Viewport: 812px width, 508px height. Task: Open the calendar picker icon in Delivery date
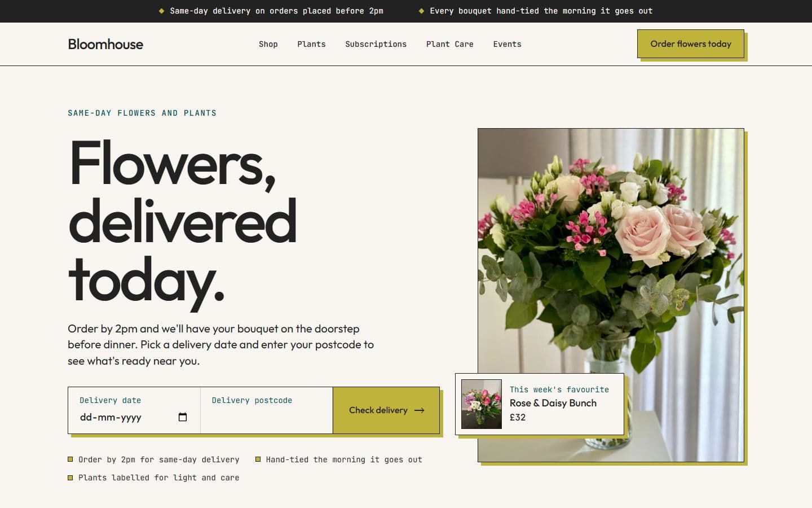(183, 417)
